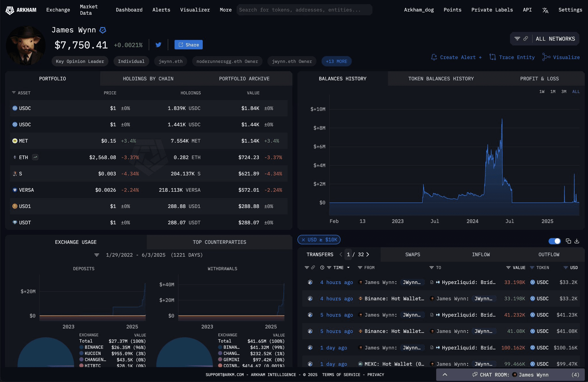Copy transfers using the copy icon
588x382 pixels.
coord(568,241)
